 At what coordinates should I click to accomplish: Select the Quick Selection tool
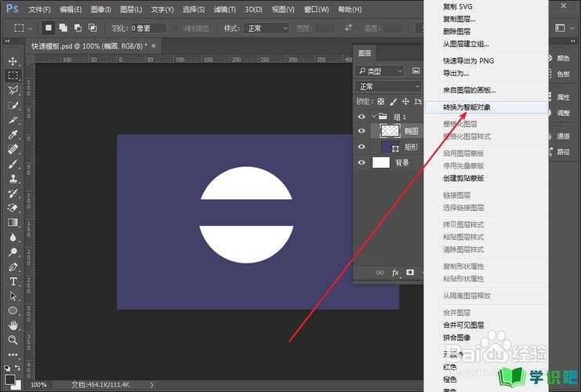(x=13, y=105)
